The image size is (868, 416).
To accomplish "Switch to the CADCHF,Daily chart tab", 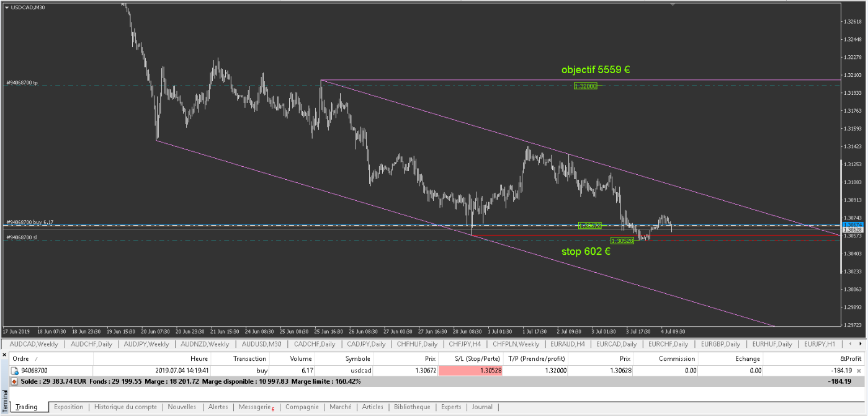I will [315, 343].
